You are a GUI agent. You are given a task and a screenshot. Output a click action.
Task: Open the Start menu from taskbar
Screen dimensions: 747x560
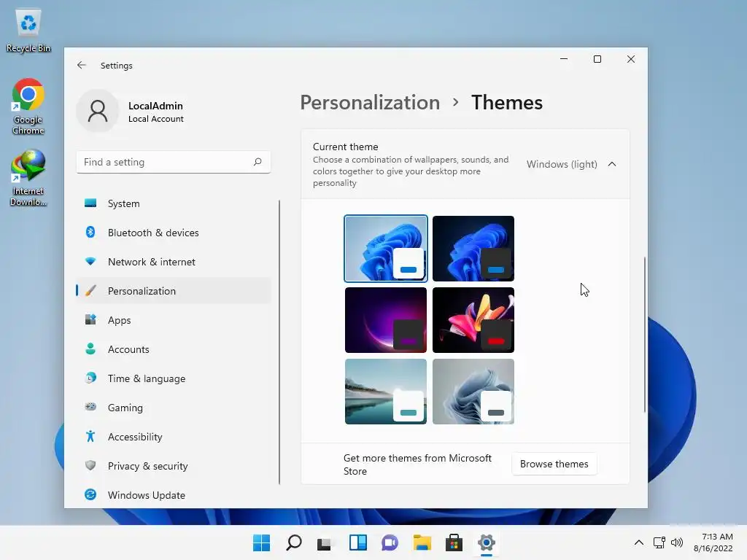click(x=261, y=542)
